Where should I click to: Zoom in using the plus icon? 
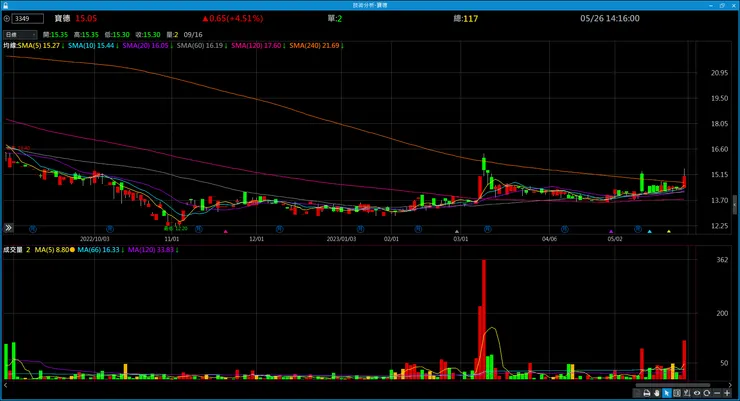pos(727,393)
